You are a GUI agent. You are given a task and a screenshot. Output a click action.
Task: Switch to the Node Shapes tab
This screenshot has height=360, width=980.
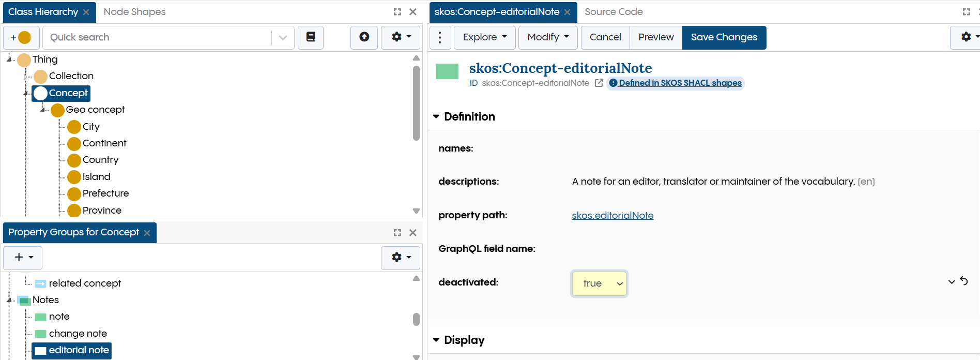pos(134,12)
